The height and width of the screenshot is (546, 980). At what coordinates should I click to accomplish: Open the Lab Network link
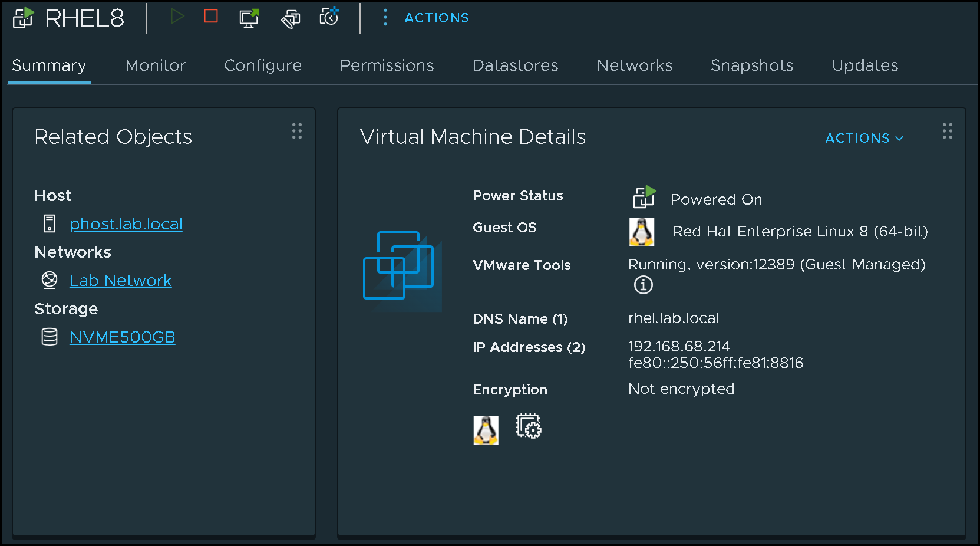click(120, 281)
